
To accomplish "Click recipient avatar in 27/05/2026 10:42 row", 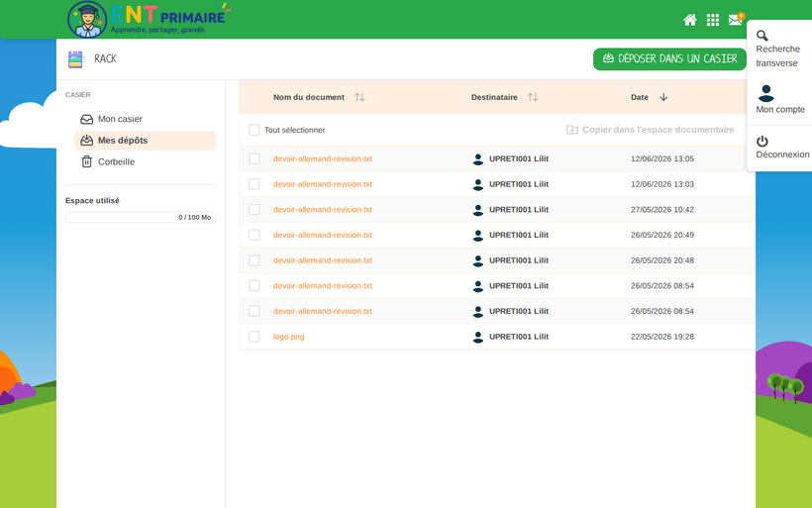I will pyautogui.click(x=478, y=210).
